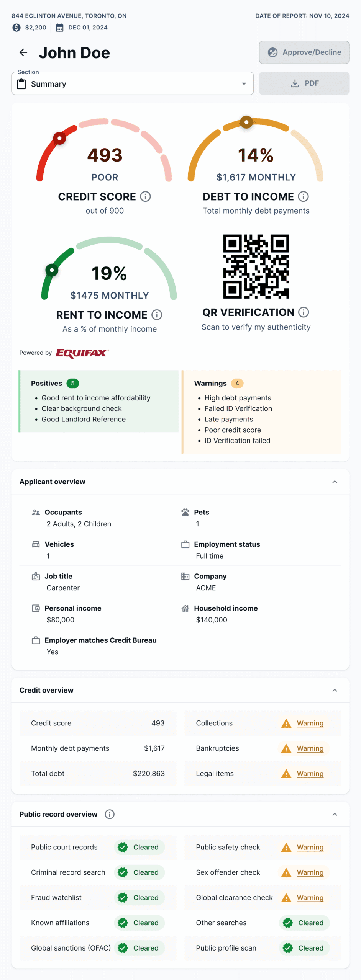This screenshot has height=980, width=361.
Task: Click the Cleared badge for Fraud watchlist
Action: click(139, 898)
